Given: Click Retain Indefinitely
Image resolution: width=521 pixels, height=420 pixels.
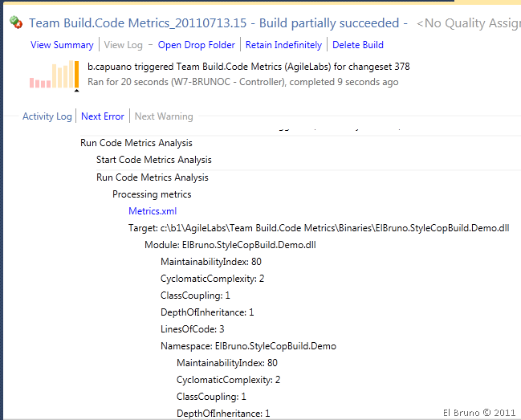Looking at the screenshot, I should [283, 45].
